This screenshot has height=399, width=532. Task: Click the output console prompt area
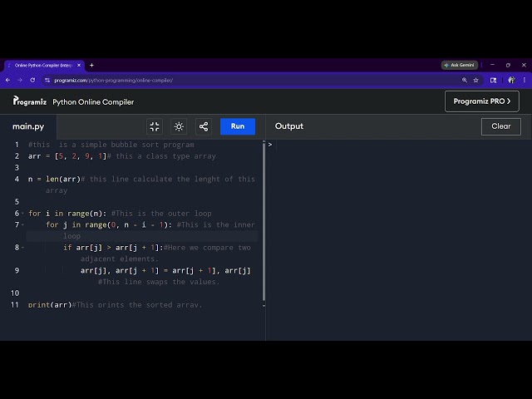tap(399, 145)
